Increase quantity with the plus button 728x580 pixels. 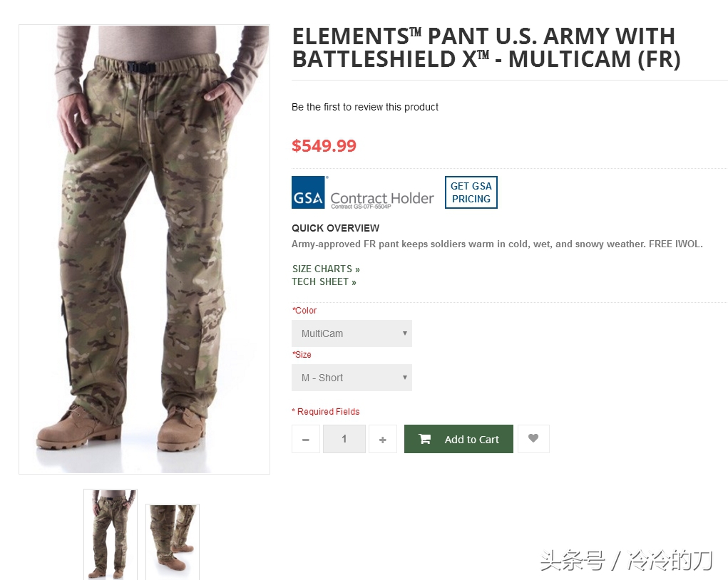[383, 439]
